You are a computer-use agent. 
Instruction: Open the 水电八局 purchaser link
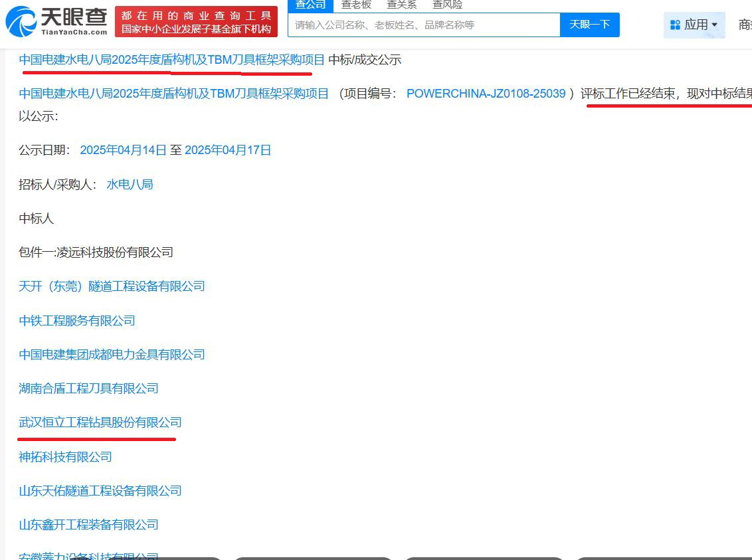pos(130,185)
